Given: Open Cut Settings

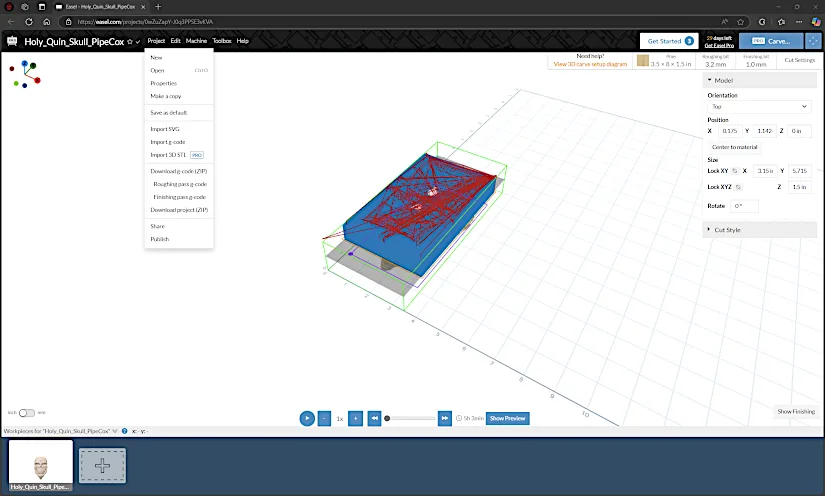Looking at the screenshot, I should (x=799, y=60).
